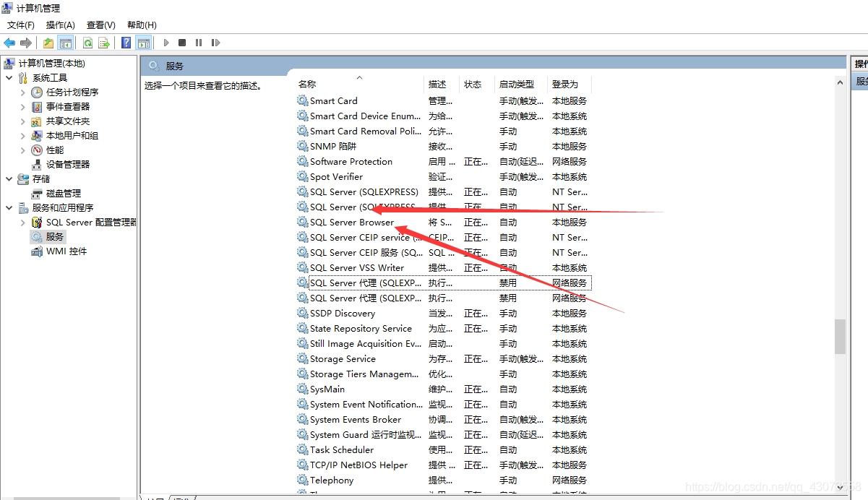Click the 磁盘管理 icon in tree
The height and width of the screenshot is (500, 868).
(x=37, y=194)
